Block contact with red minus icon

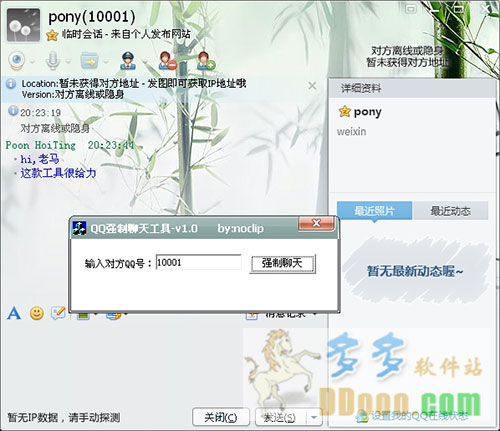coord(167,61)
